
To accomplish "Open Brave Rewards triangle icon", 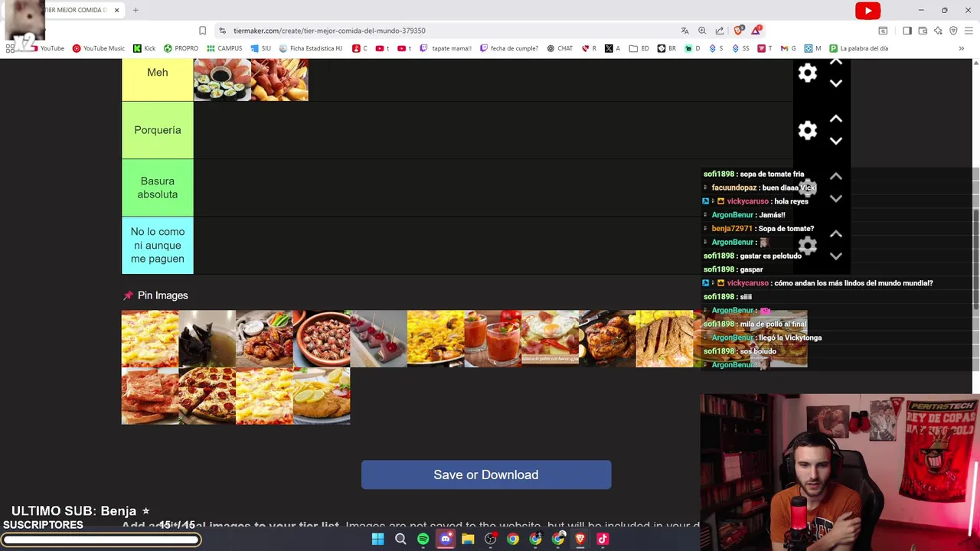I will coord(756,31).
